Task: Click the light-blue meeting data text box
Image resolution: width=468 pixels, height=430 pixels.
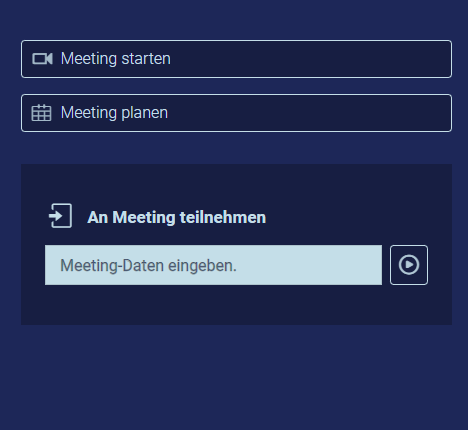Action: coord(213,265)
